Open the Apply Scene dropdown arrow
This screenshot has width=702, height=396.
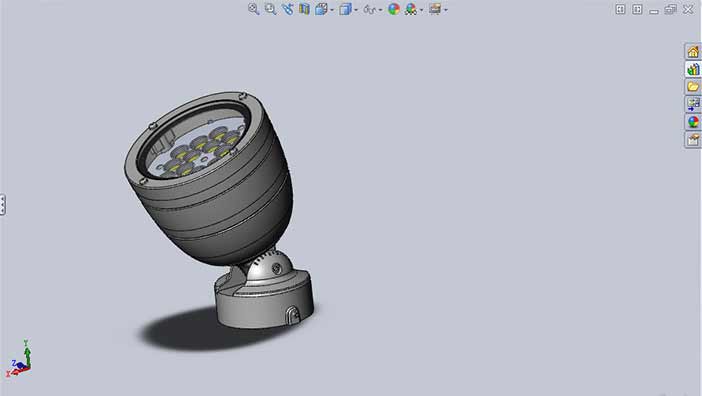422,10
